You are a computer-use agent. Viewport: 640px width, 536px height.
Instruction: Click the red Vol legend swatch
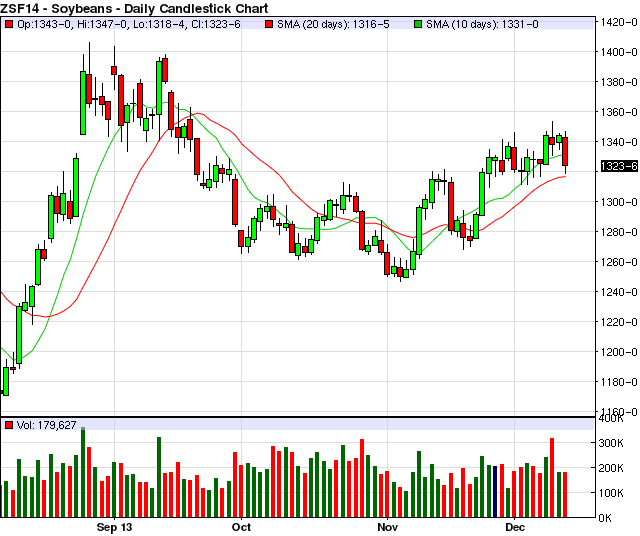(9, 425)
